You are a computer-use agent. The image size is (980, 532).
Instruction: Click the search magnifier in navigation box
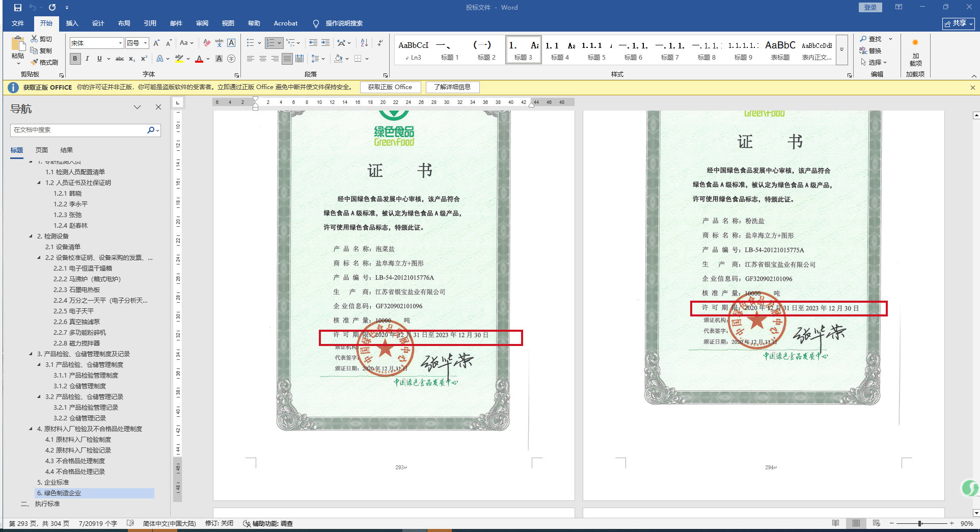point(151,130)
